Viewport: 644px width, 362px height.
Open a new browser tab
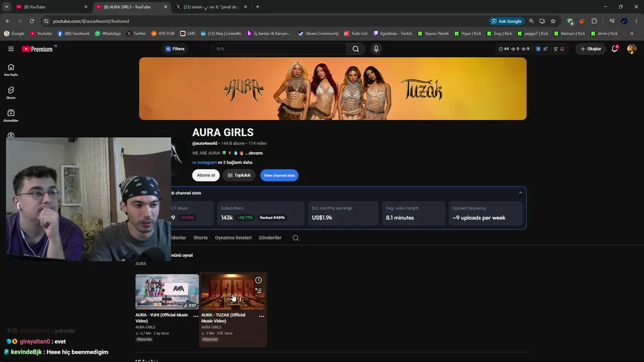[258, 7]
